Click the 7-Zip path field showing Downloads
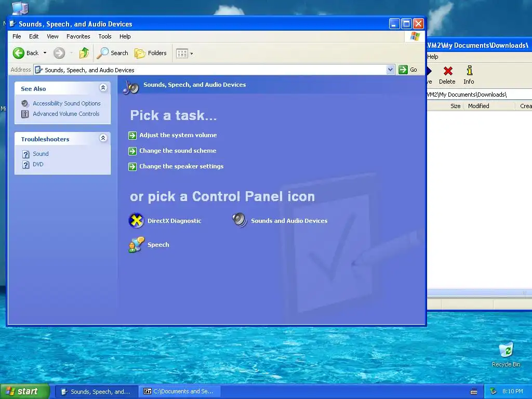Screen dimensions: 532x399 coord(479,95)
